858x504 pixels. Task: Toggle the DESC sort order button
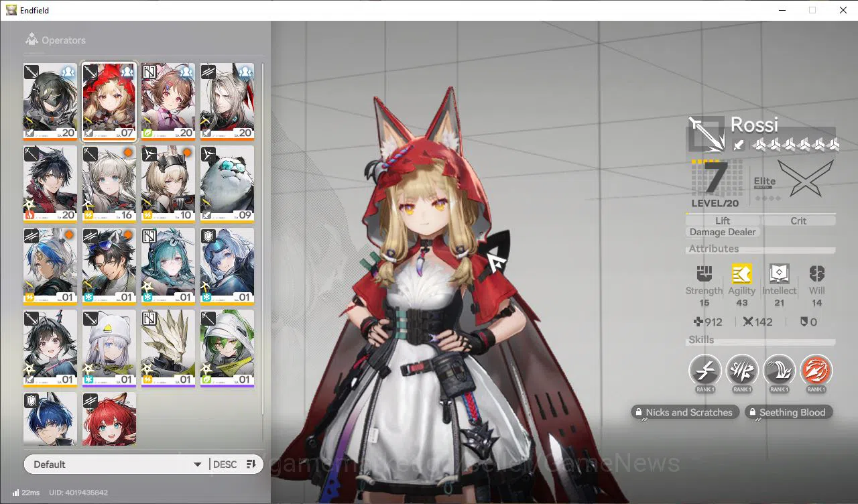pyautogui.click(x=235, y=464)
